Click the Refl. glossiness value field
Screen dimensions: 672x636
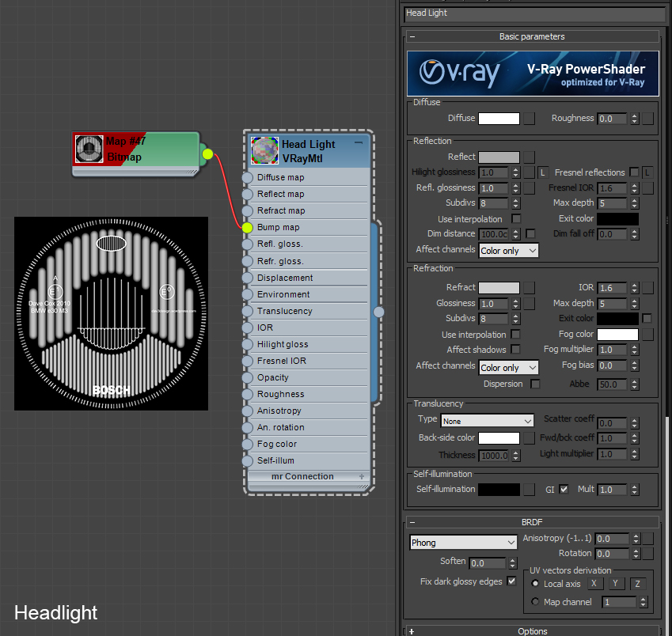click(x=494, y=188)
